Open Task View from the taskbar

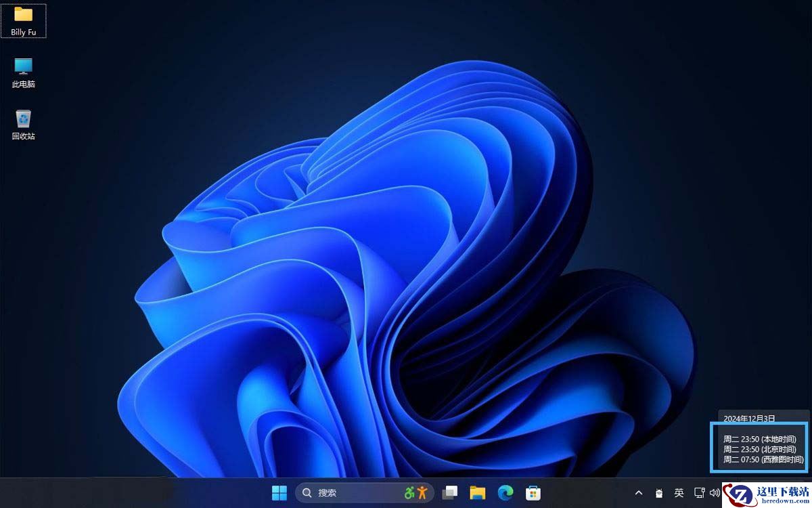(x=450, y=493)
